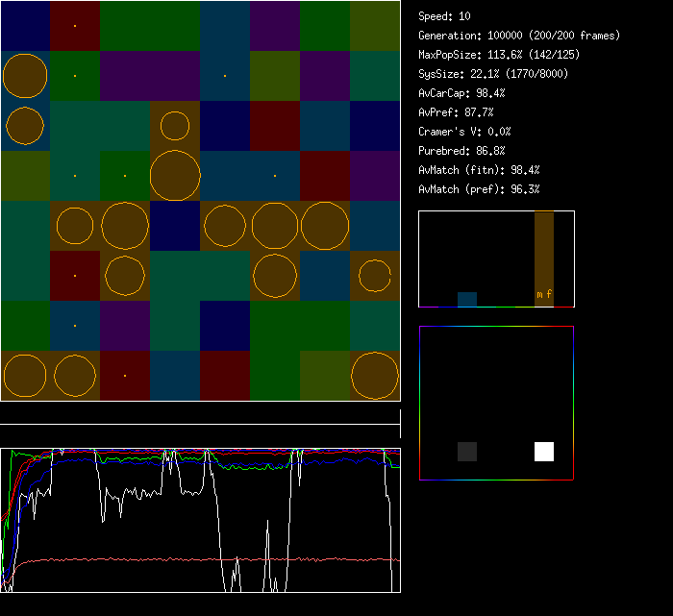Screen dimensions: 673x616
Task: Select the Generation counter text
Action: coord(519,36)
